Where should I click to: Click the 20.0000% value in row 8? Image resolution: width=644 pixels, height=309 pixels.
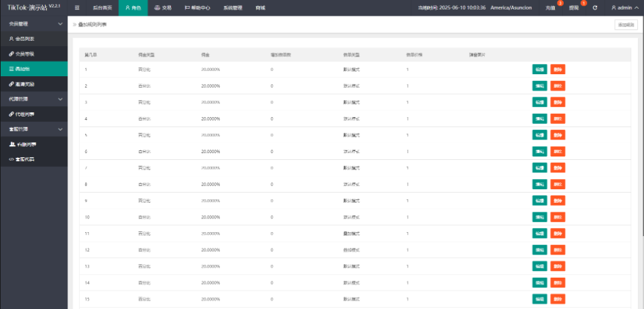click(x=210, y=184)
